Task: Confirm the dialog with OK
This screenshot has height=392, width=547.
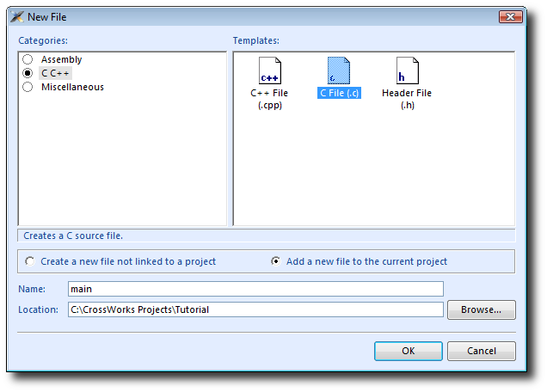Action: [x=408, y=351]
